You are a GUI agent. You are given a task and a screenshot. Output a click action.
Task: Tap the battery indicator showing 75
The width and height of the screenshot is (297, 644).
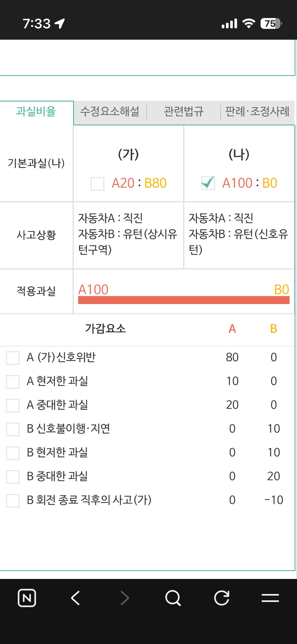coord(271,23)
